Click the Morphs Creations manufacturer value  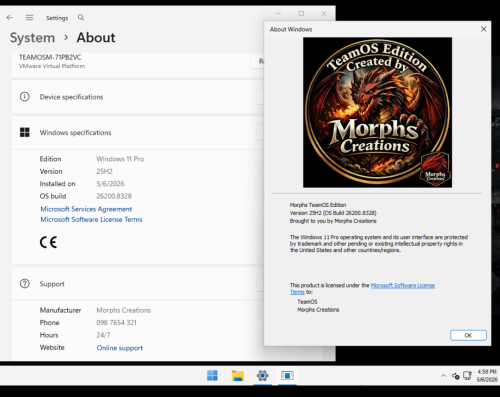124,310
